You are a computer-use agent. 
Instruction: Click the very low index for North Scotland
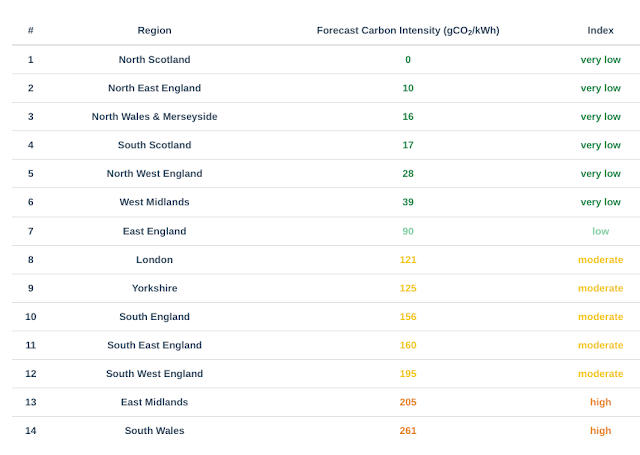tap(600, 60)
